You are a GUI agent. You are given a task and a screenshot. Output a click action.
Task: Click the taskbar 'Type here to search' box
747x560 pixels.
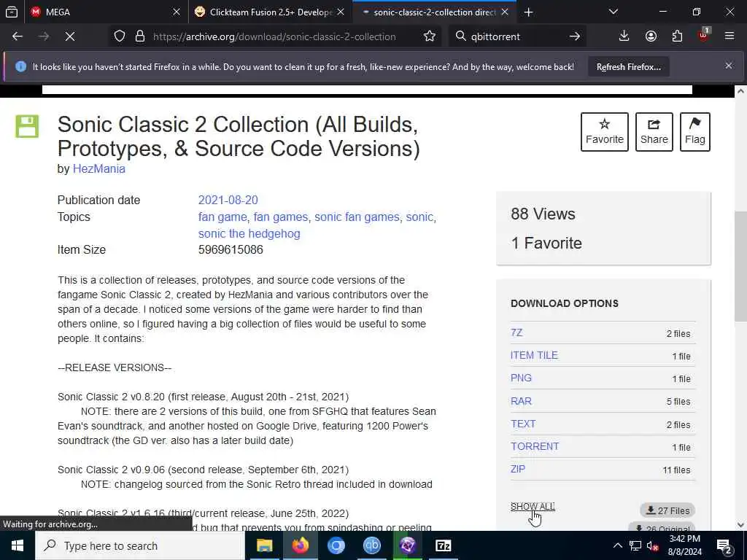coord(140,545)
